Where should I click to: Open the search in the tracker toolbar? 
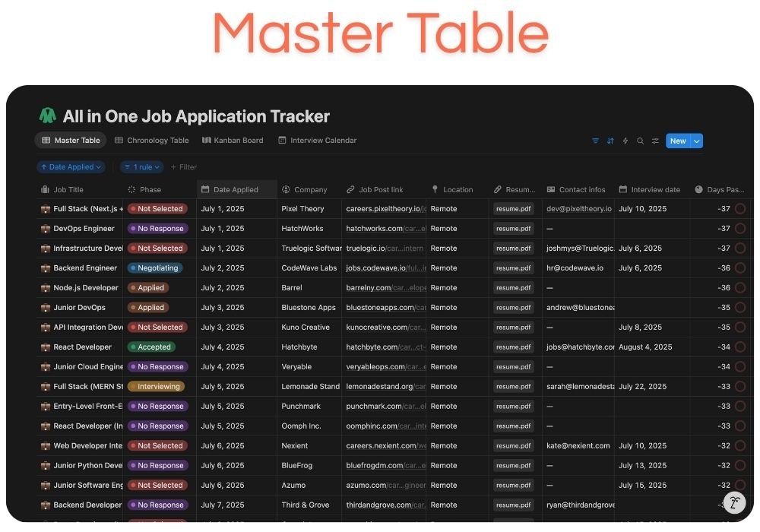pyautogui.click(x=641, y=141)
